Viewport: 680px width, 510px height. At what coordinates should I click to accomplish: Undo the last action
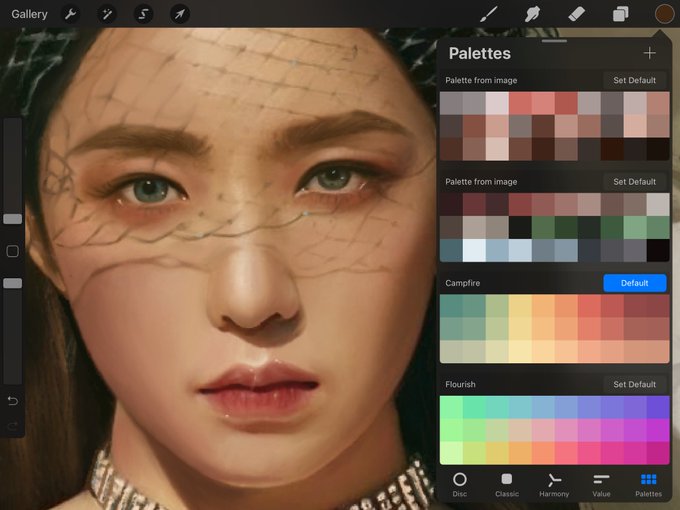13,400
